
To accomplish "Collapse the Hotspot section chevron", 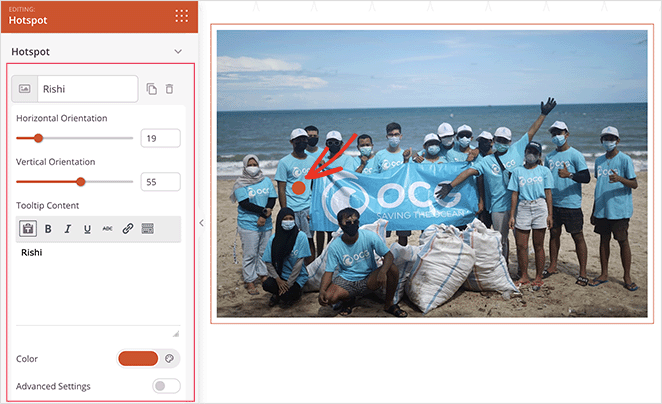I will pos(178,52).
